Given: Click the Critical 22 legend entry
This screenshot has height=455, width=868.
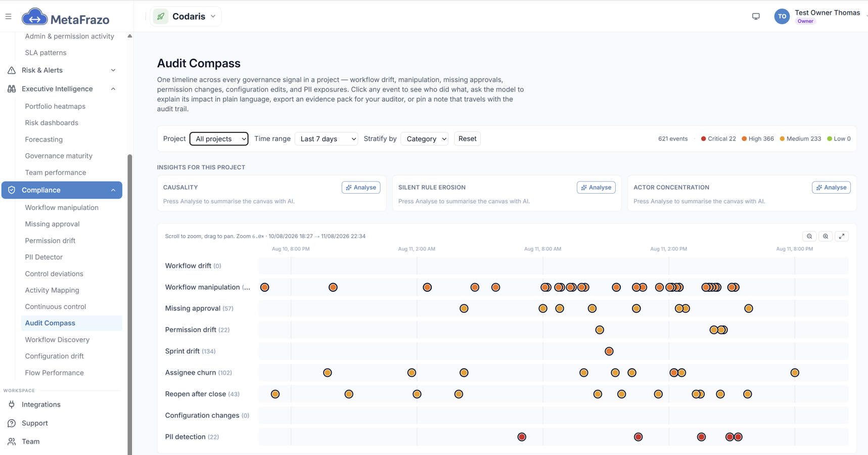Looking at the screenshot, I should [718, 139].
